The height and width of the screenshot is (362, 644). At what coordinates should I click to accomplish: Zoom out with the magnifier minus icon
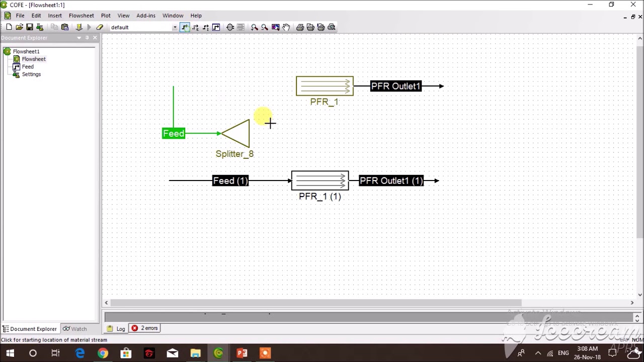265,27
